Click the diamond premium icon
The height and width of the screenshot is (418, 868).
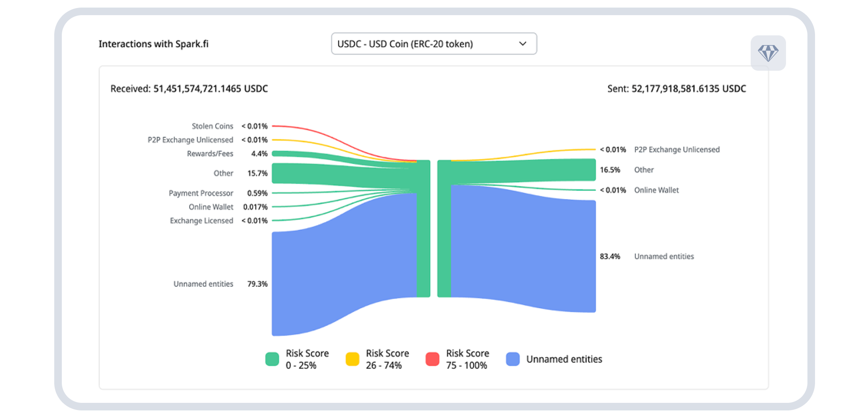(x=768, y=53)
